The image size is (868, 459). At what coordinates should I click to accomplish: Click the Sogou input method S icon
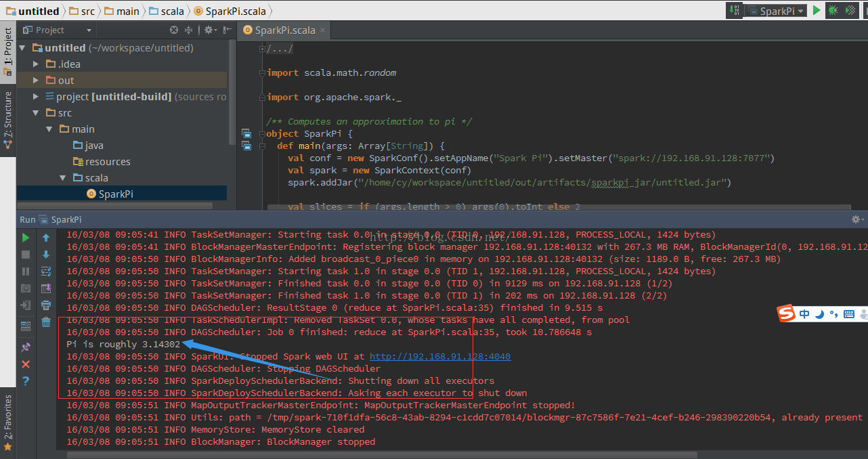tap(785, 314)
